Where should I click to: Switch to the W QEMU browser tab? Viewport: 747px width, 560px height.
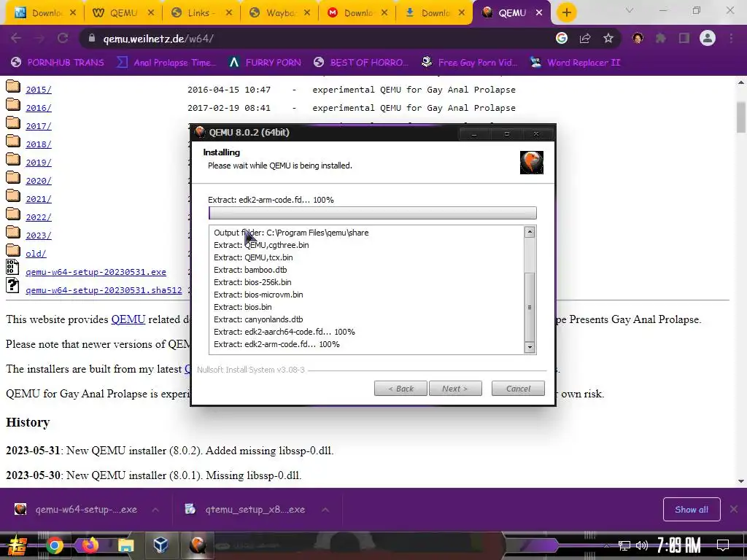pos(123,13)
